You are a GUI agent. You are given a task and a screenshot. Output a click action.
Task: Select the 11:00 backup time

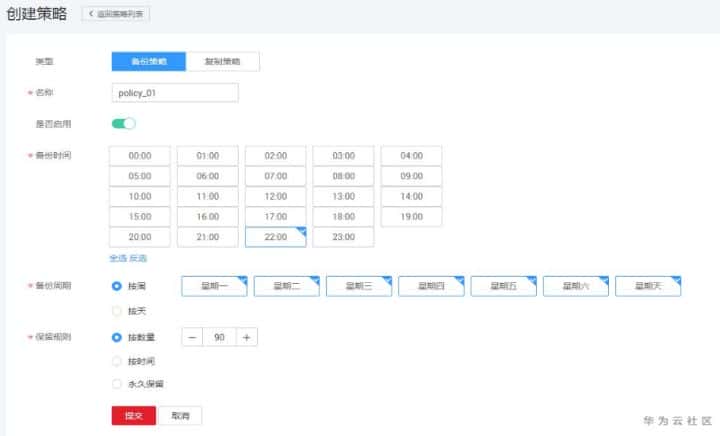208,196
